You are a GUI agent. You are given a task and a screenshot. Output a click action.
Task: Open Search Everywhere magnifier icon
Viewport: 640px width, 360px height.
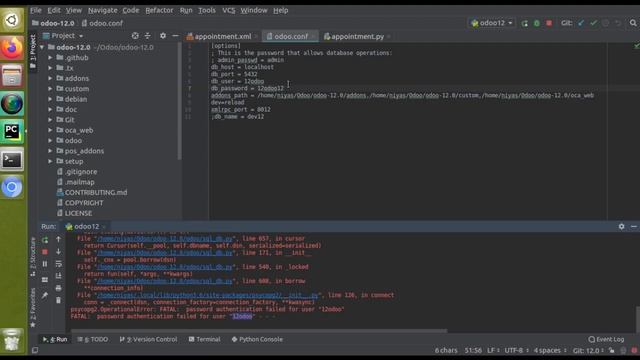(633, 23)
